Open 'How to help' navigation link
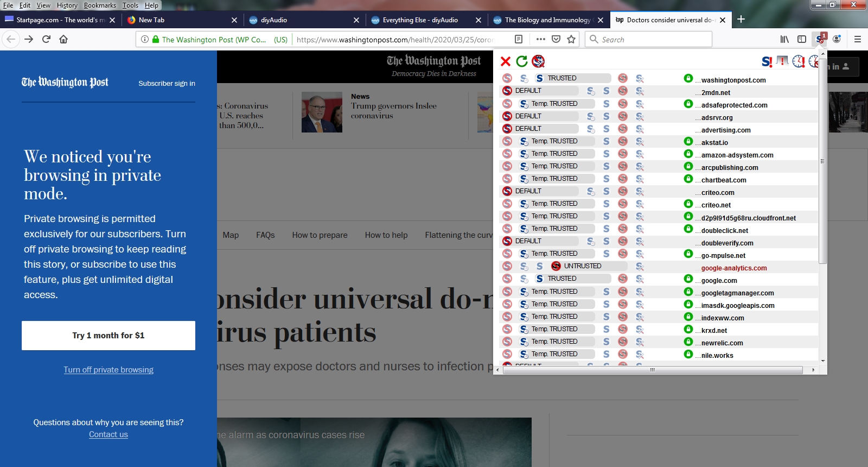 pyautogui.click(x=386, y=235)
